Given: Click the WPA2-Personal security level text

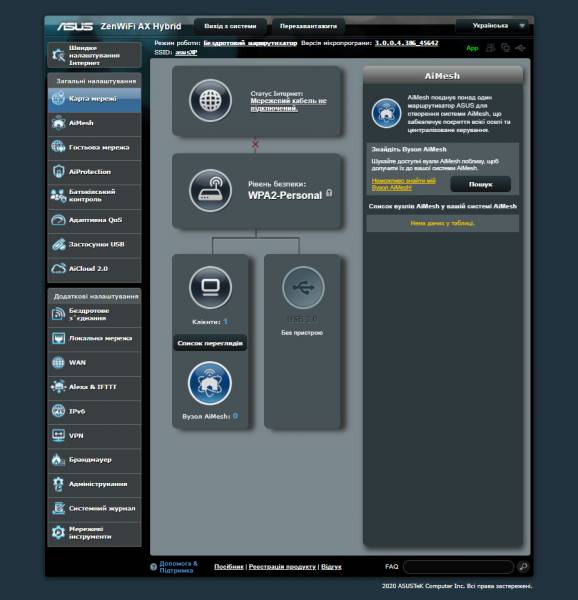Looking at the screenshot, I should point(285,196).
